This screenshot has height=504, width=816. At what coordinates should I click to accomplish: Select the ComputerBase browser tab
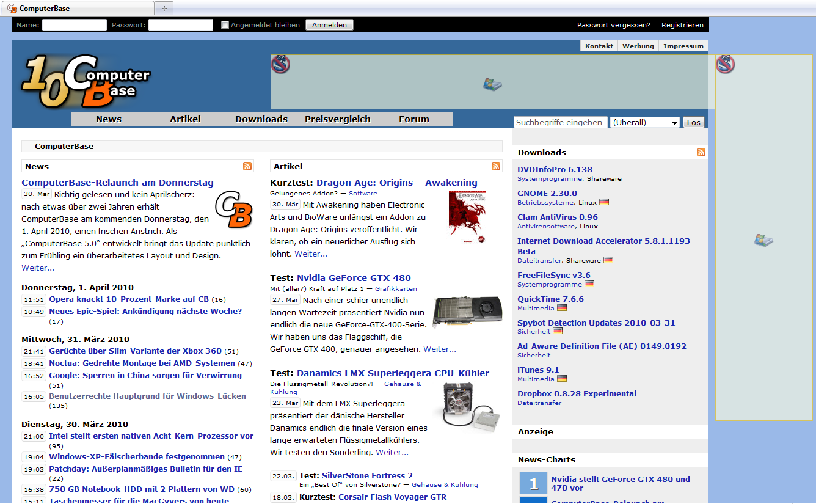(x=78, y=9)
